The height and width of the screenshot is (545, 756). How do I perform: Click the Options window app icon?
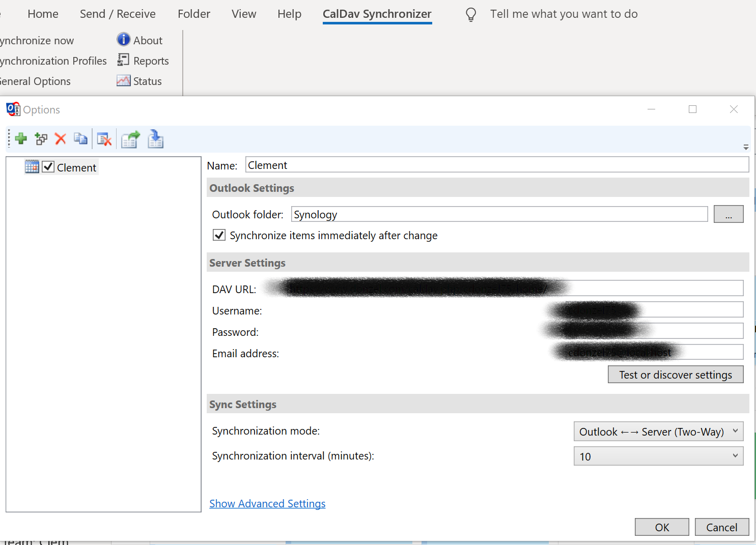13,109
